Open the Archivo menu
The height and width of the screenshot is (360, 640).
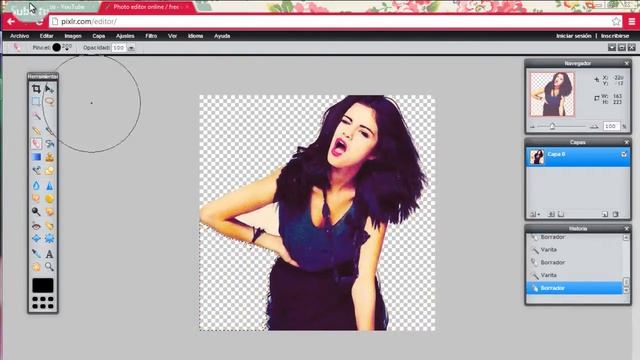pos(20,36)
